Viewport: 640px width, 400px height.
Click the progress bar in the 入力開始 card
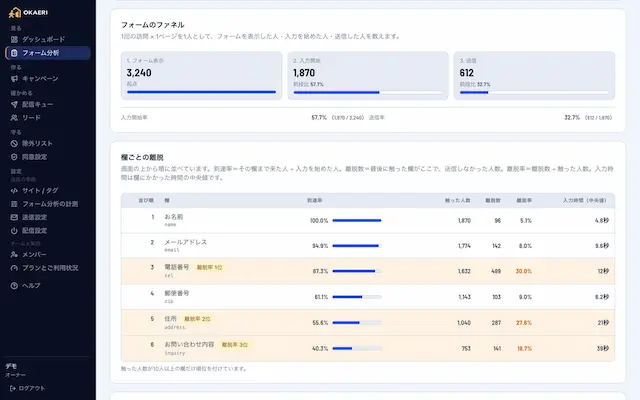(x=368, y=93)
